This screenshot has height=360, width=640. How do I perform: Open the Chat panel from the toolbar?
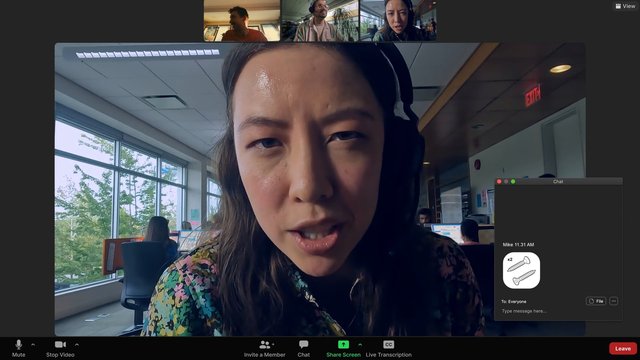[x=303, y=348]
